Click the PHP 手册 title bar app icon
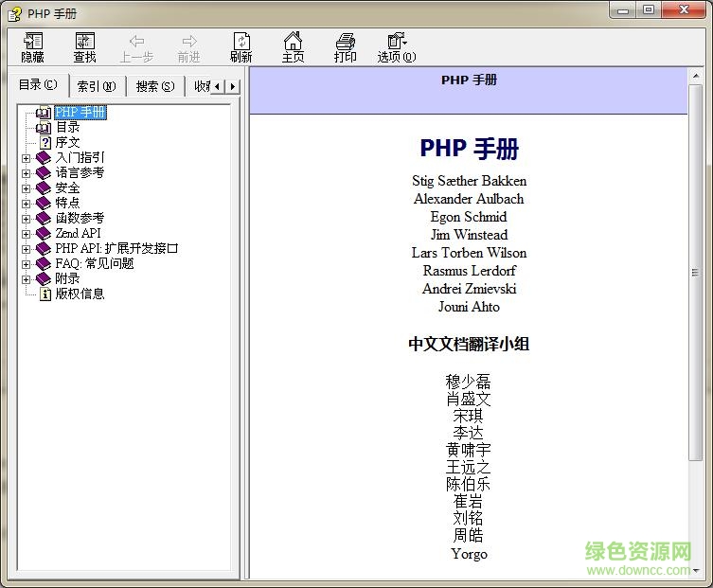713x588 pixels. [14, 13]
